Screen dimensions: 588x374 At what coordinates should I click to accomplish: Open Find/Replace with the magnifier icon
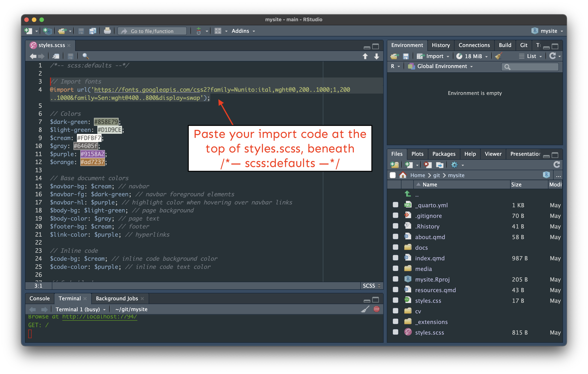[85, 56]
